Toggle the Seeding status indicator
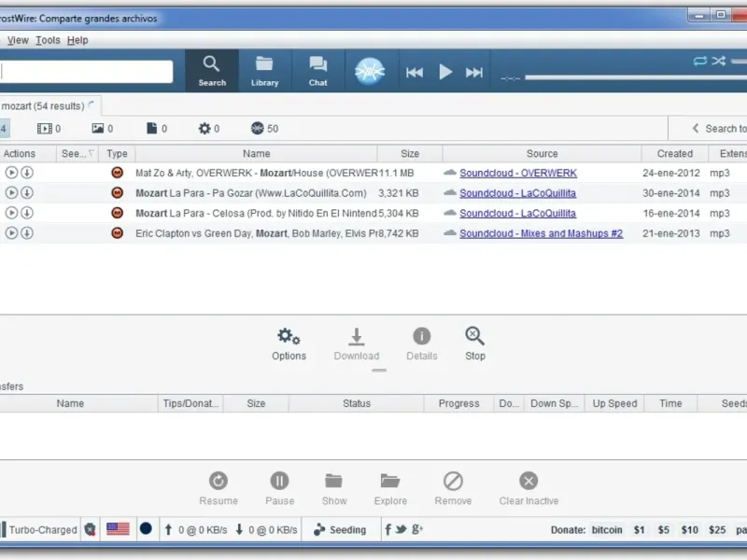The height and width of the screenshot is (560, 747). point(340,529)
